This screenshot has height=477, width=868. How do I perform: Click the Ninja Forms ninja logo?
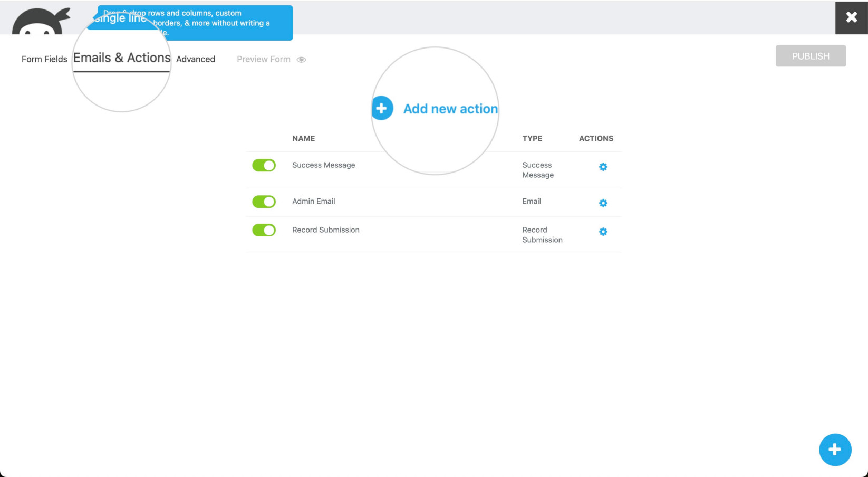[x=41, y=22]
